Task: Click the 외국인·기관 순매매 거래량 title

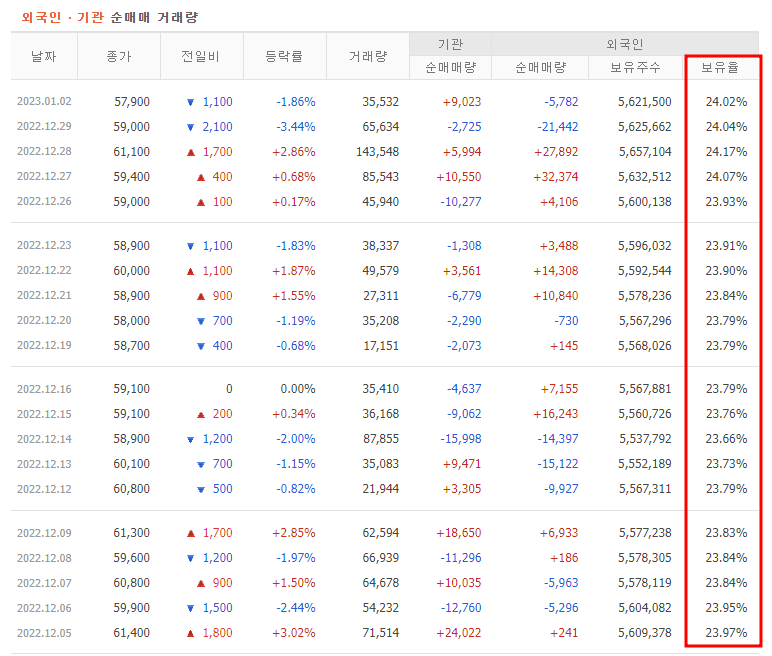Action: [110, 18]
